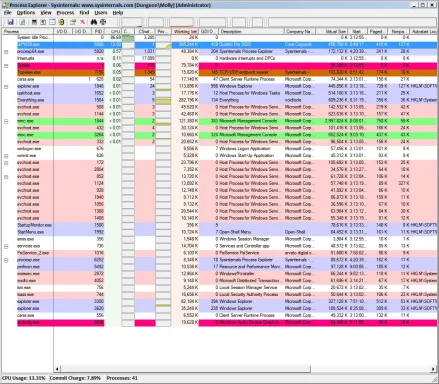The height and width of the screenshot is (384, 439).
Task: Open the Properties toolbar icon
Action: [x=73, y=22]
